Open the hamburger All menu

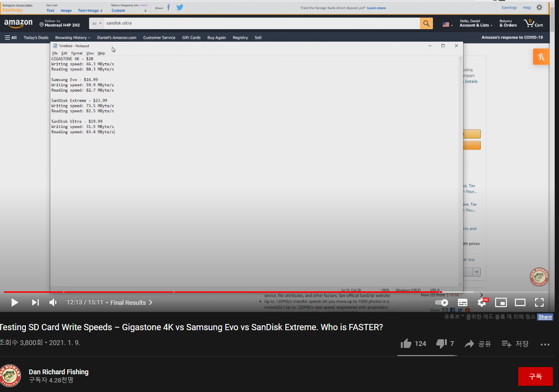point(11,37)
